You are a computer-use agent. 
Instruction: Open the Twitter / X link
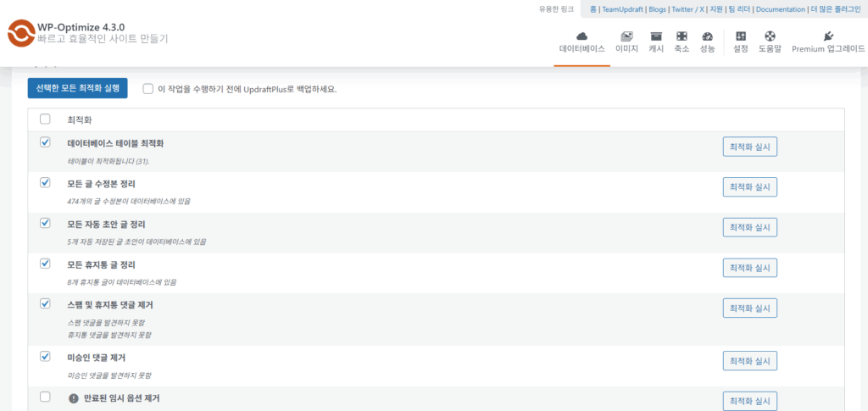click(689, 9)
